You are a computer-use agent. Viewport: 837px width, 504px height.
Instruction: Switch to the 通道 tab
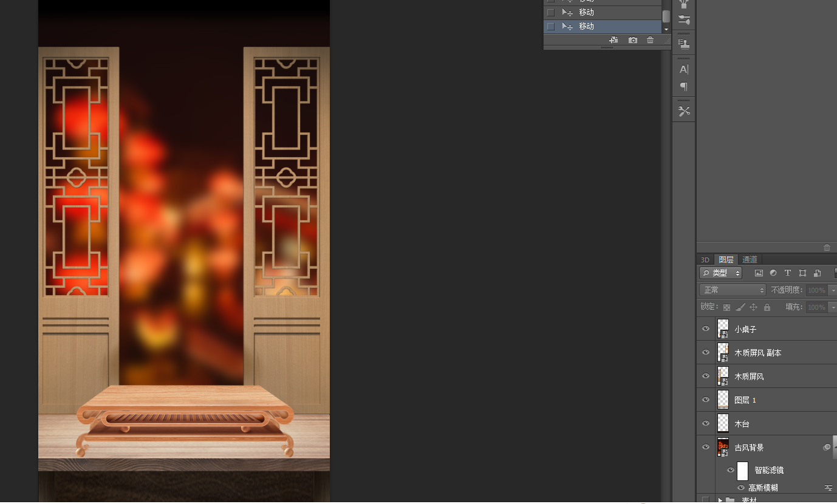(x=750, y=259)
